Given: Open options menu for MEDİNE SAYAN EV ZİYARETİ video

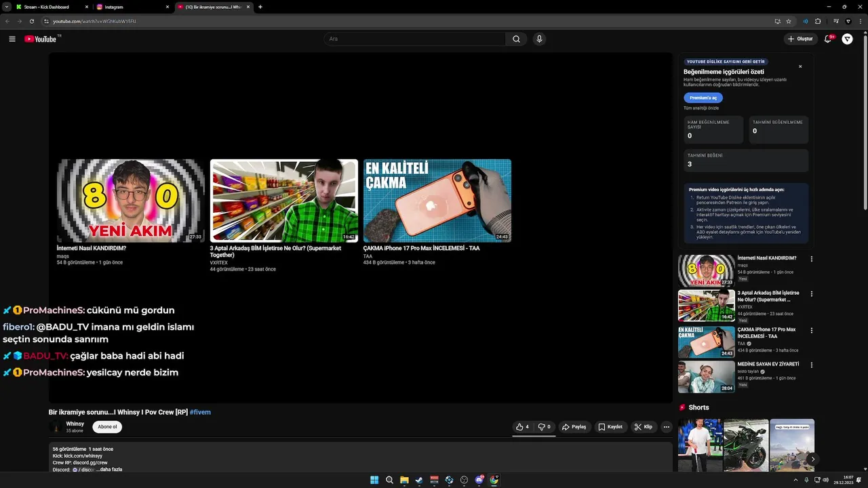Looking at the screenshot, I should coord(811,365).
